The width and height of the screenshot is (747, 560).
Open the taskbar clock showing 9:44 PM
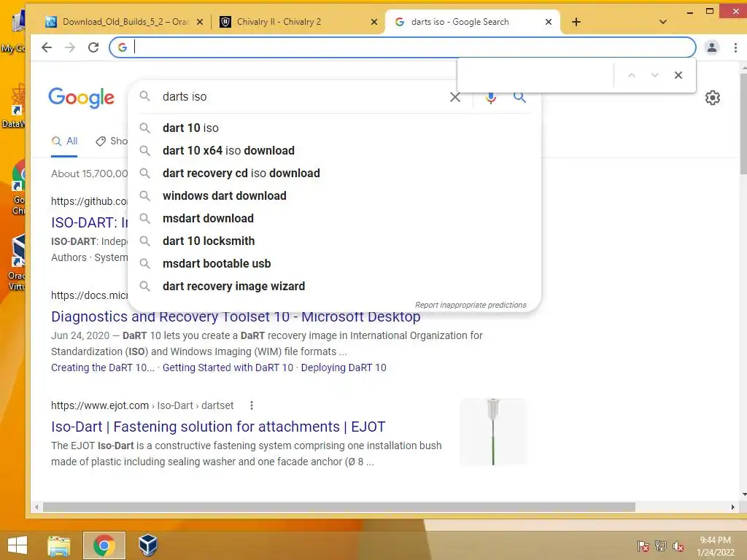click(x=716, y=546)
